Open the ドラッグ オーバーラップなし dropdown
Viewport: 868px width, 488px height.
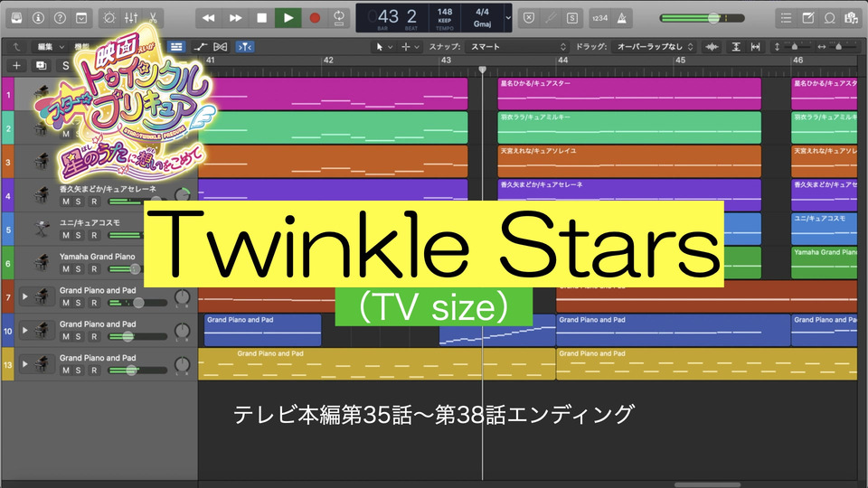point(655,47)
